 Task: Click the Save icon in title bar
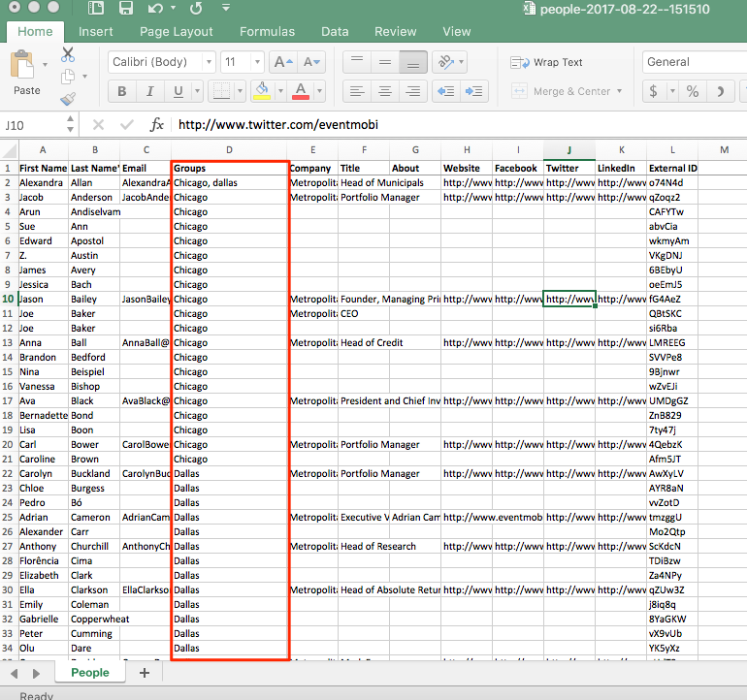(x=126, y=8)
